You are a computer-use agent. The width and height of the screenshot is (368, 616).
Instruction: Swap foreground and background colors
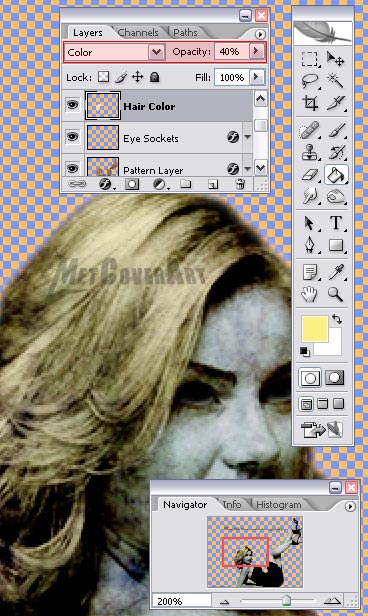pyautogui.click(x=337, y=319)
